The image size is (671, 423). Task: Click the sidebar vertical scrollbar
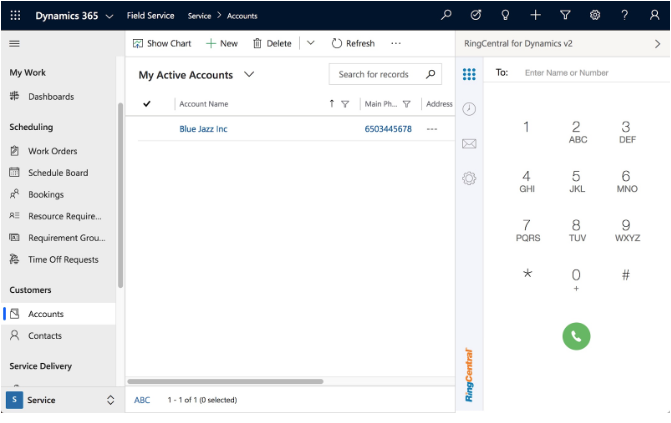tap(120, 195)
